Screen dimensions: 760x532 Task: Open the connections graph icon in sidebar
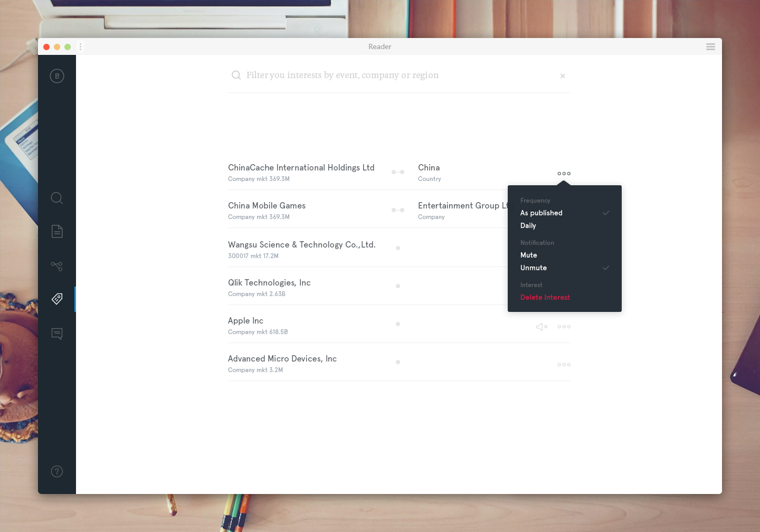(x=57, y=266)
